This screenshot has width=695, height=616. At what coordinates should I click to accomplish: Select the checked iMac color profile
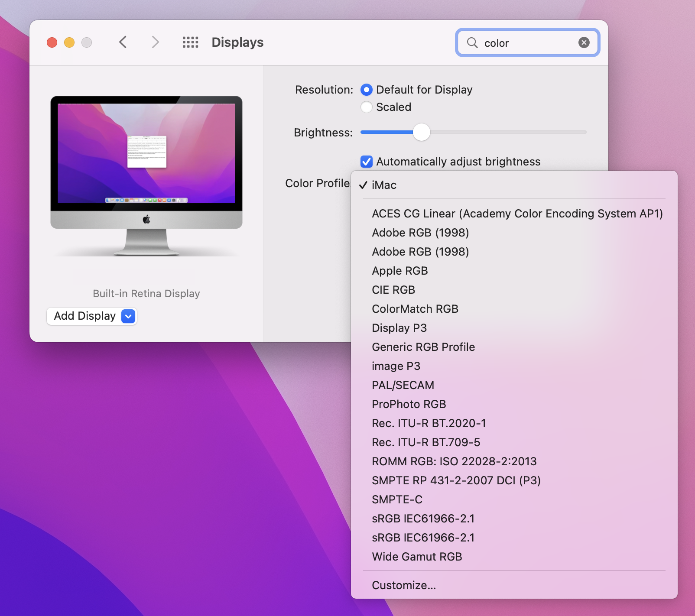(x=383, y=185)
